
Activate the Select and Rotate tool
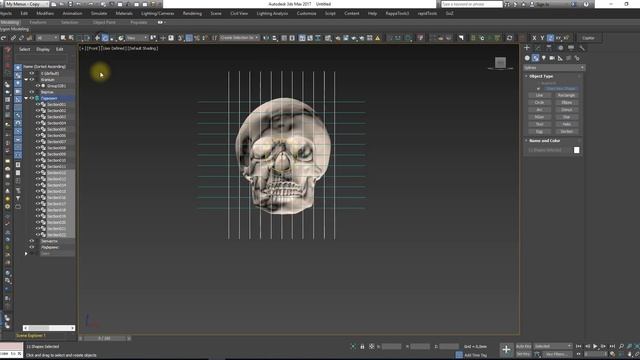click(105, 38)
